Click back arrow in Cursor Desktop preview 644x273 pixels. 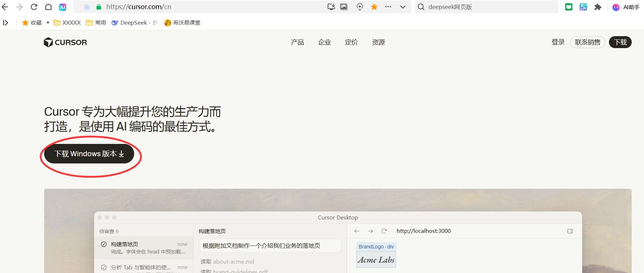click(x=357, y=231)
